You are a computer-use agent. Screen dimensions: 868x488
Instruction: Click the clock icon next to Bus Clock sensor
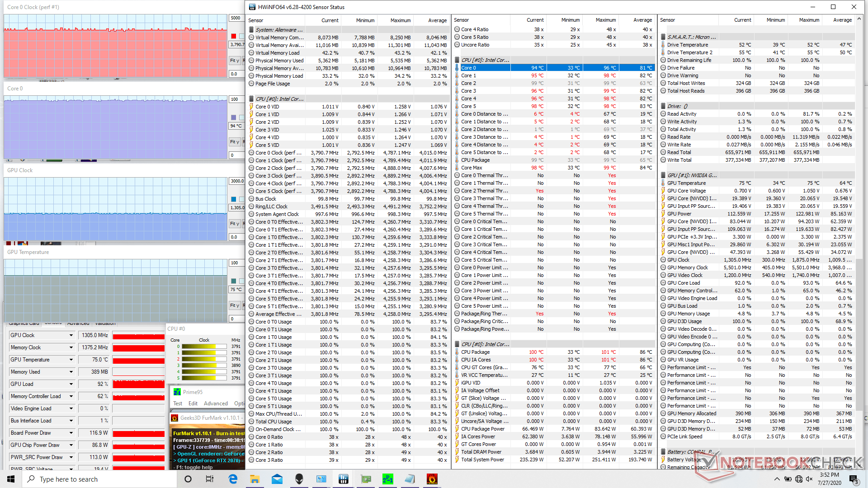[252, 198]
